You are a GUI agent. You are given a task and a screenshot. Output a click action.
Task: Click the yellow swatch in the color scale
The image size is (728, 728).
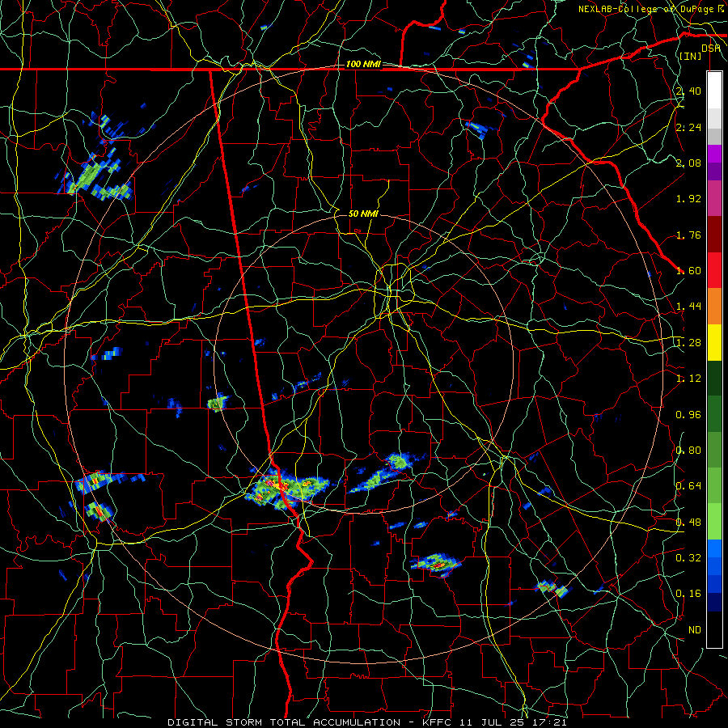pos(714,343)
